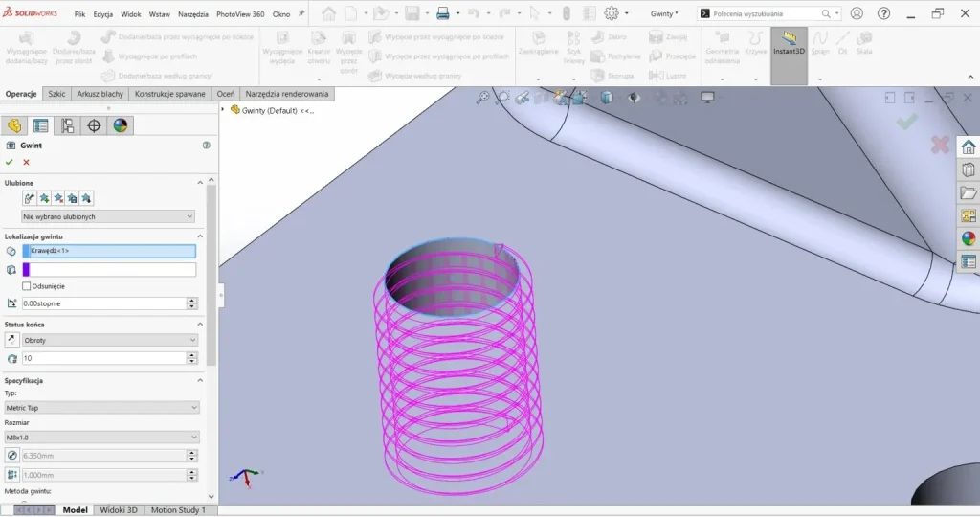Open the Obroty end condition dropdown
Screen dimensions: 980x517
tap(110, 340)
